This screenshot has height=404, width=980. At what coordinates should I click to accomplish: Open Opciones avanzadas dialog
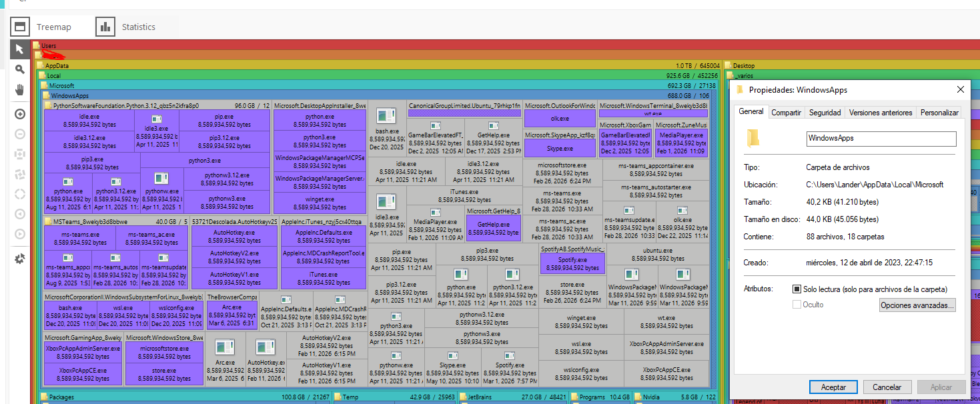pyautogui.click(x=917, y=305)
